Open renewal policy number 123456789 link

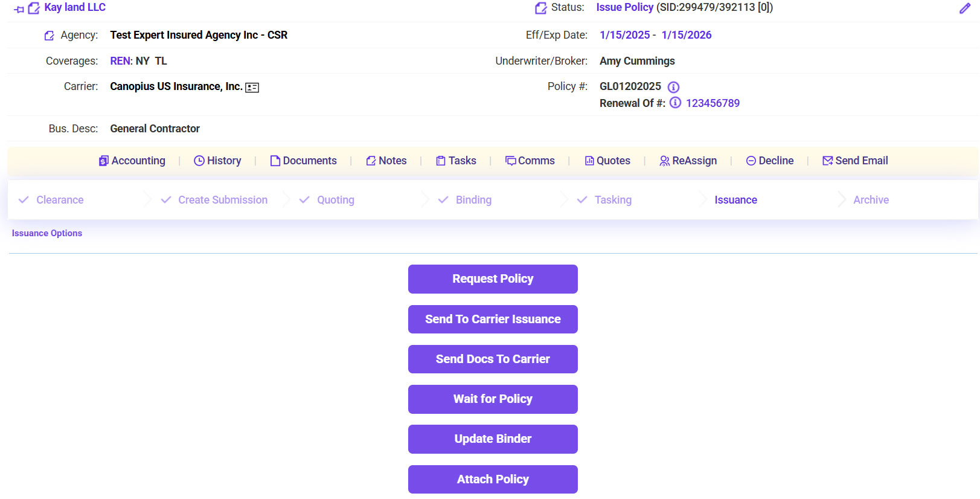[713, 103]
